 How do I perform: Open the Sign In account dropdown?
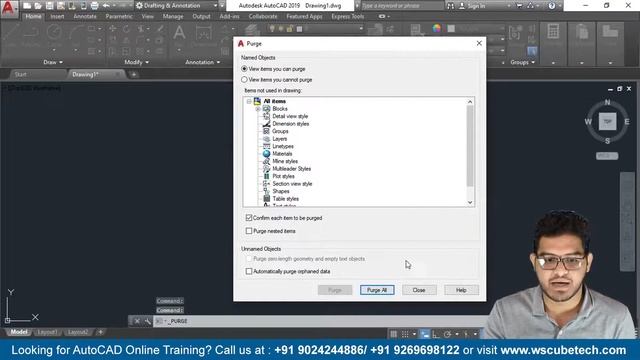509,6
